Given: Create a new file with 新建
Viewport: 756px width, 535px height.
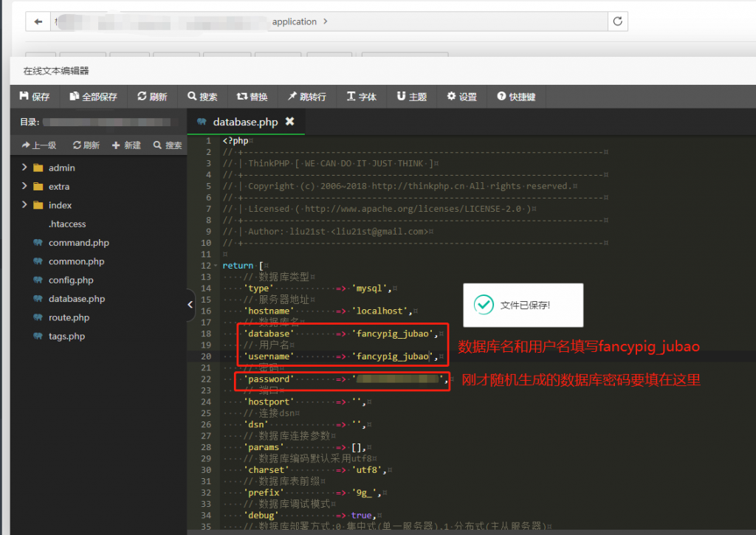Looking at the screenshot, I should 126,145.
